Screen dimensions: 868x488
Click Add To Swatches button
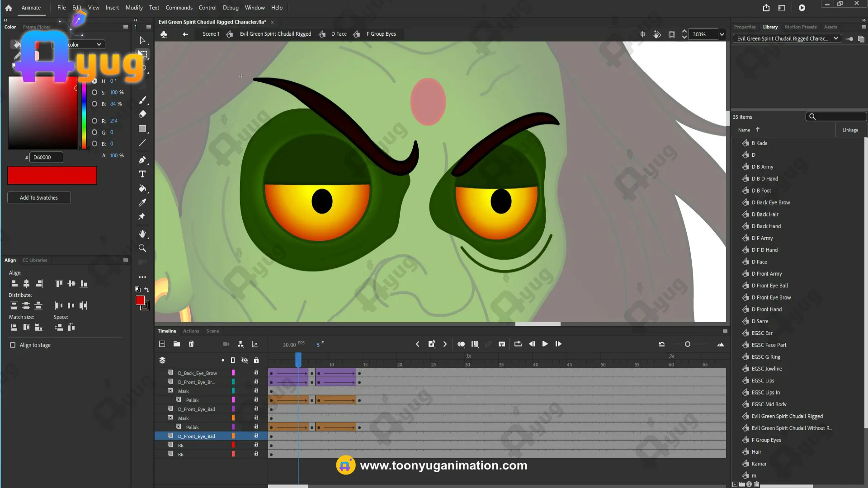(x=39, y=197)
